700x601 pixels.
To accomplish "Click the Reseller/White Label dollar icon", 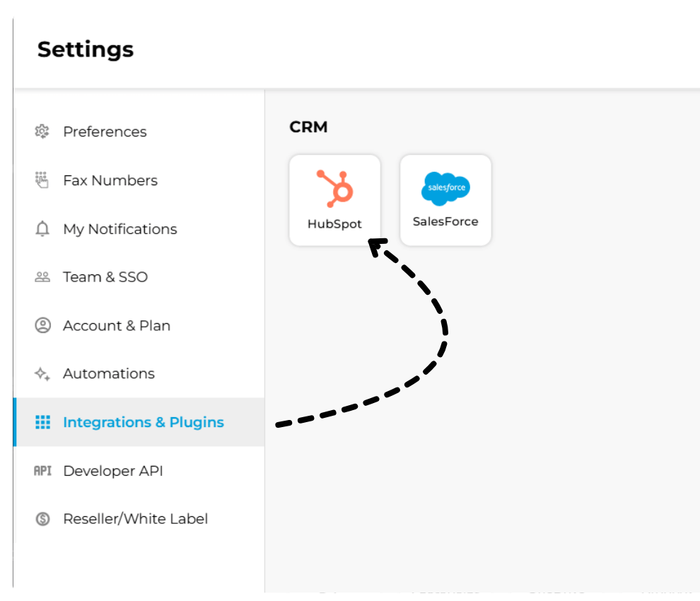I will click(x=42, y=518).
